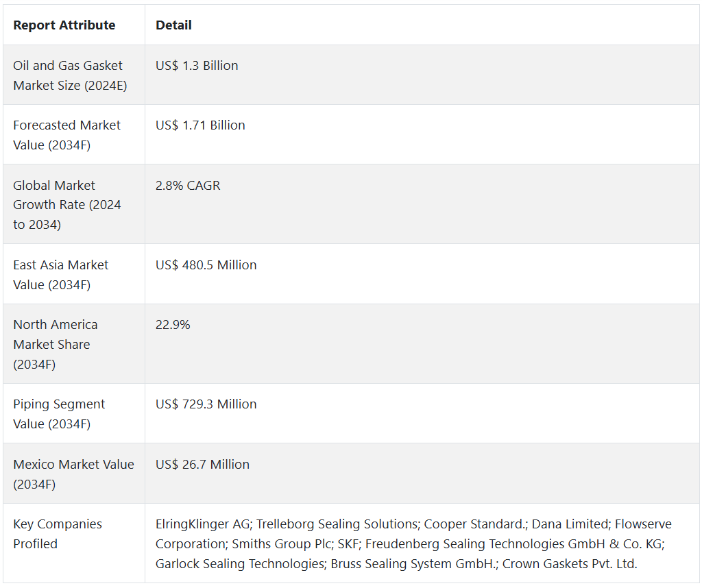Select the Key Companies Profiled cell
Screen dimensions: 702x588
(74, 543)
